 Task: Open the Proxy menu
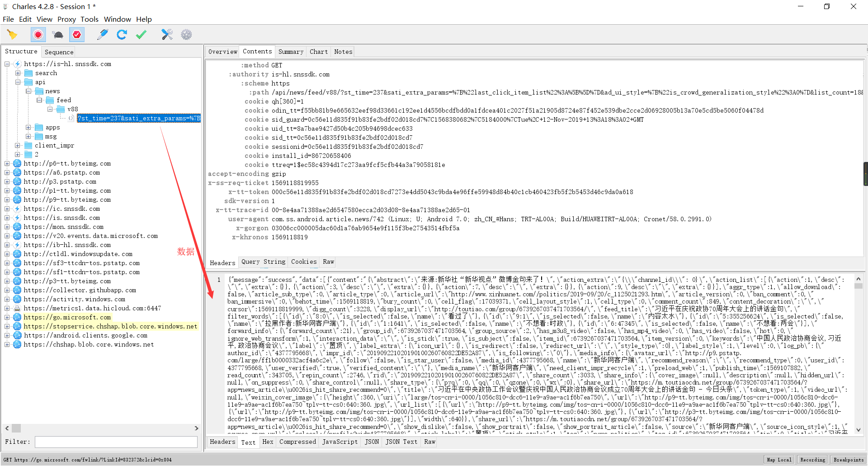66,19
